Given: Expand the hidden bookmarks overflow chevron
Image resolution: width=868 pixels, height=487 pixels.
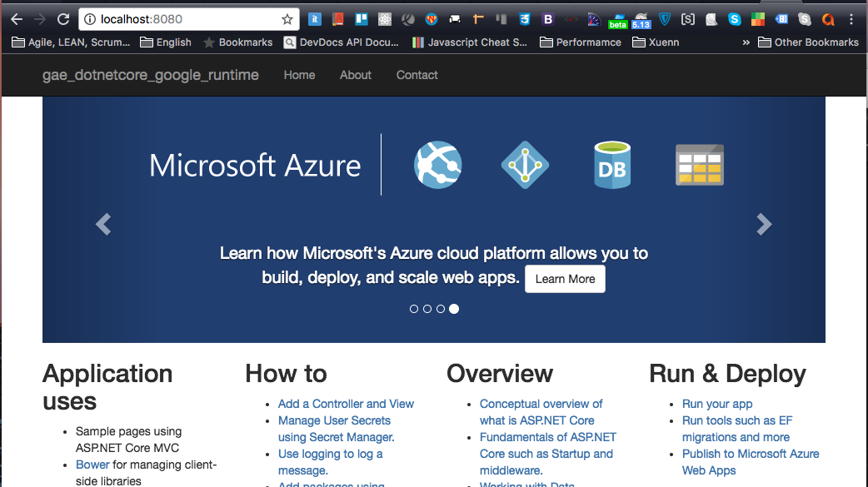Looking at the screenshot, I should tap(746, 42).
